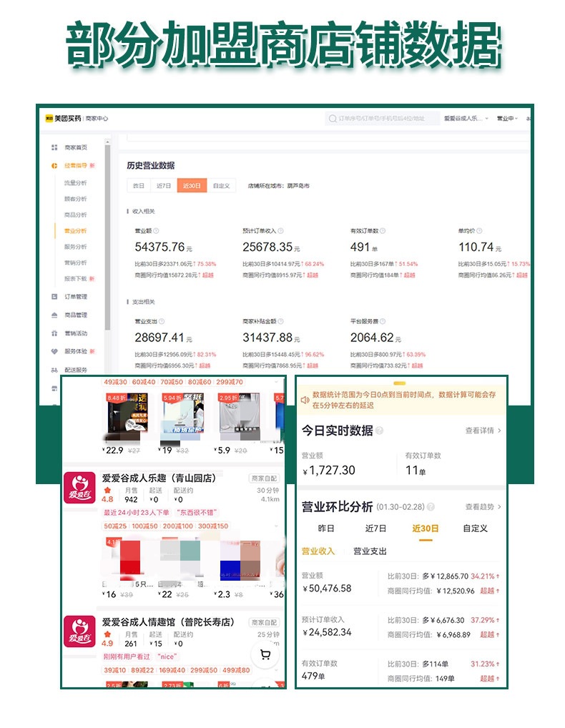Click the help icon beside 单均价
This screenshot has width=565, height=728.
[479, 231]
